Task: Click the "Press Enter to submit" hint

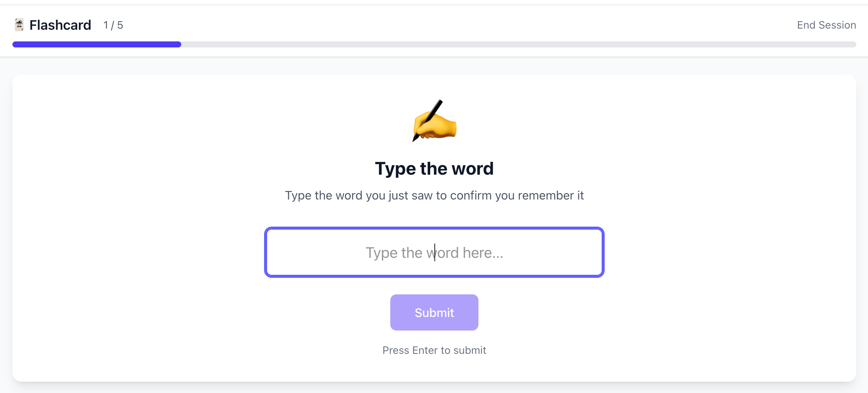Action: pyautogui.click(x=434, y=350)
